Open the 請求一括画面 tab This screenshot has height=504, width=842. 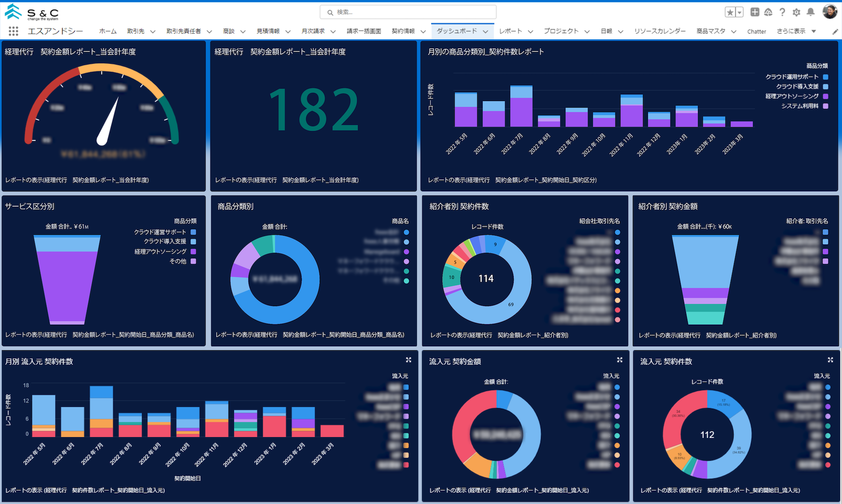point(364,31)
